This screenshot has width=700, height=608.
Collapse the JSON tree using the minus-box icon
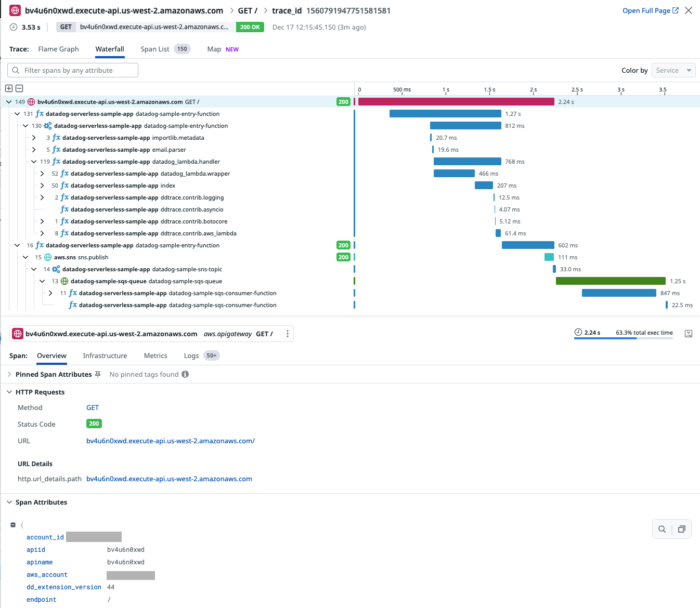tap(13, 525)
